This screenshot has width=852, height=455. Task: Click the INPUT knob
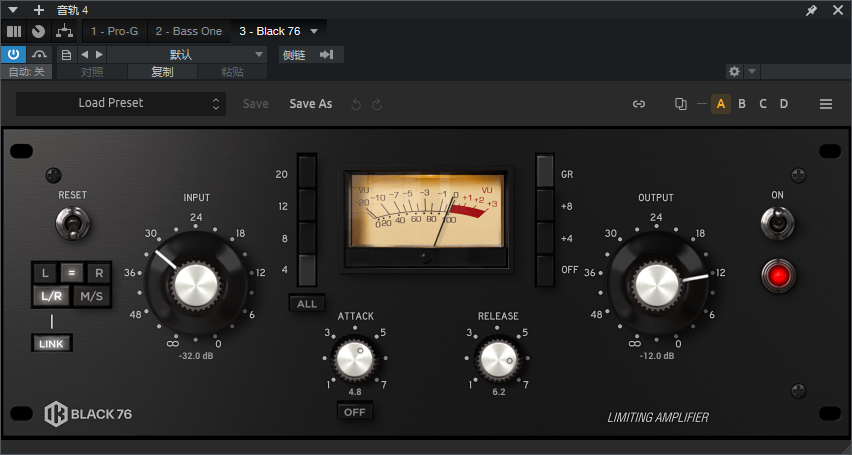click(x=196, y=283)
